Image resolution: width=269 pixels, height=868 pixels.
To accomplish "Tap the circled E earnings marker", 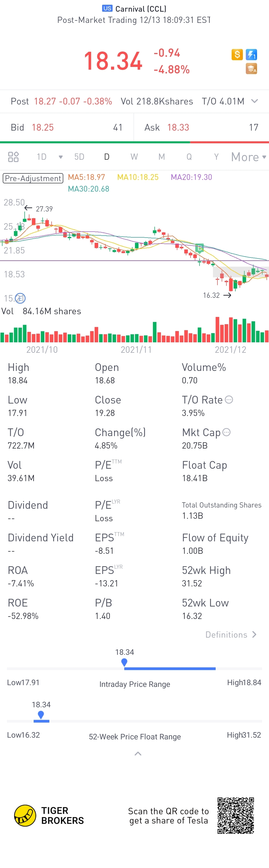I will (20, 298).
